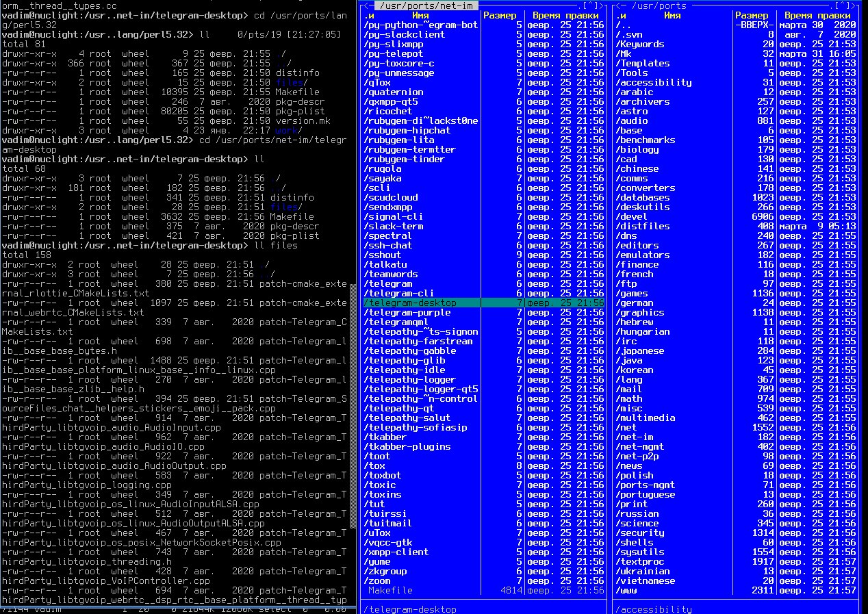Select the /sysutils directory
This screenshot has height=614, width=868.
[736, 552]
